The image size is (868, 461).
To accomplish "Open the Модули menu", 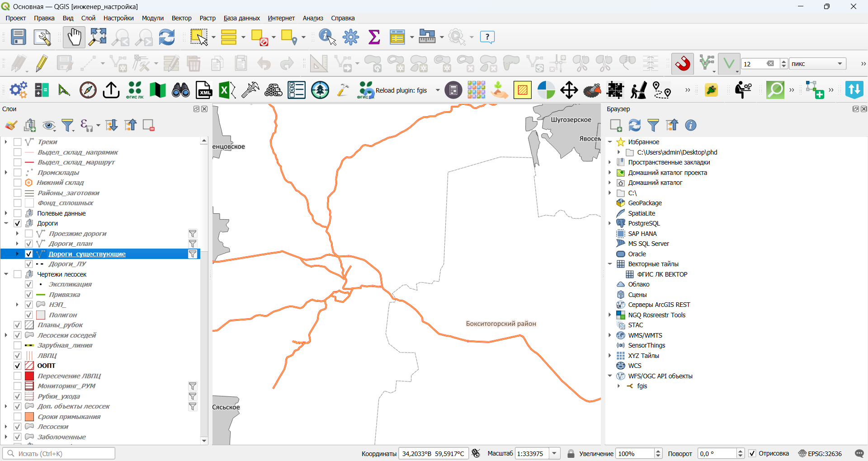I will [152, 18].
